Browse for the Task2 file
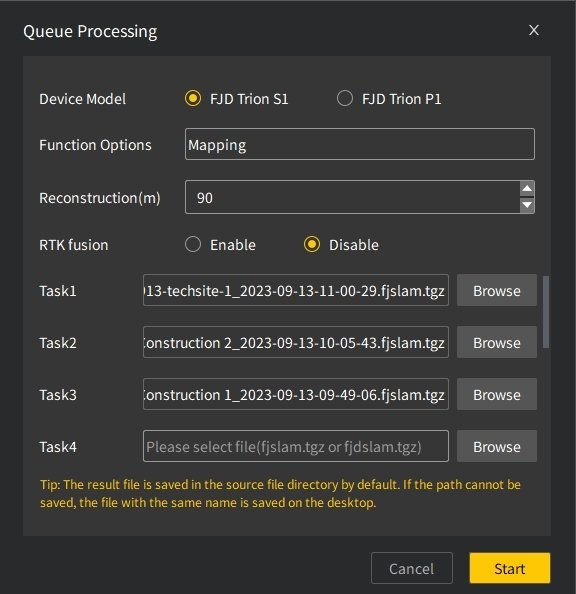Image resolution: width=576 pixels, height=594 pixels. tap(497, 342)
